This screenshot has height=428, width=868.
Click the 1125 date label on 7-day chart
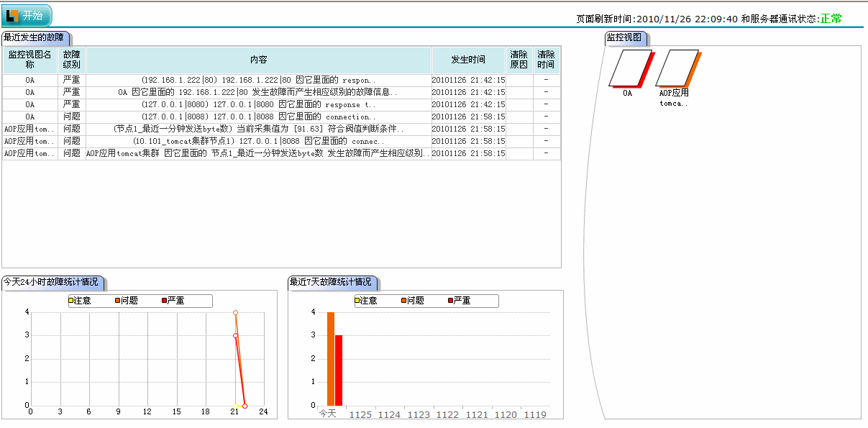360,414
